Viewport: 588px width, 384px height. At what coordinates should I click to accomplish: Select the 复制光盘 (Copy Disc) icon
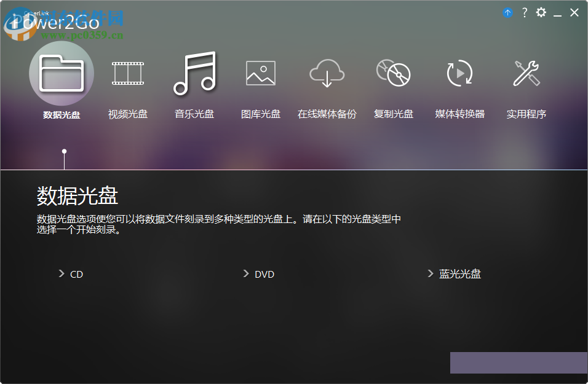[x=393, y=72]
